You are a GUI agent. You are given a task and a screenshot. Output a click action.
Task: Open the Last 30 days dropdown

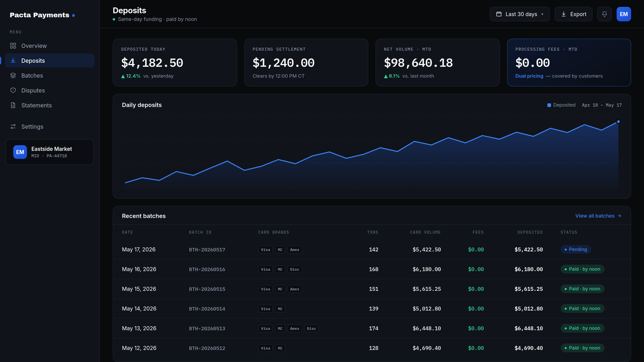pyautogui.click(x=520, y=14)
